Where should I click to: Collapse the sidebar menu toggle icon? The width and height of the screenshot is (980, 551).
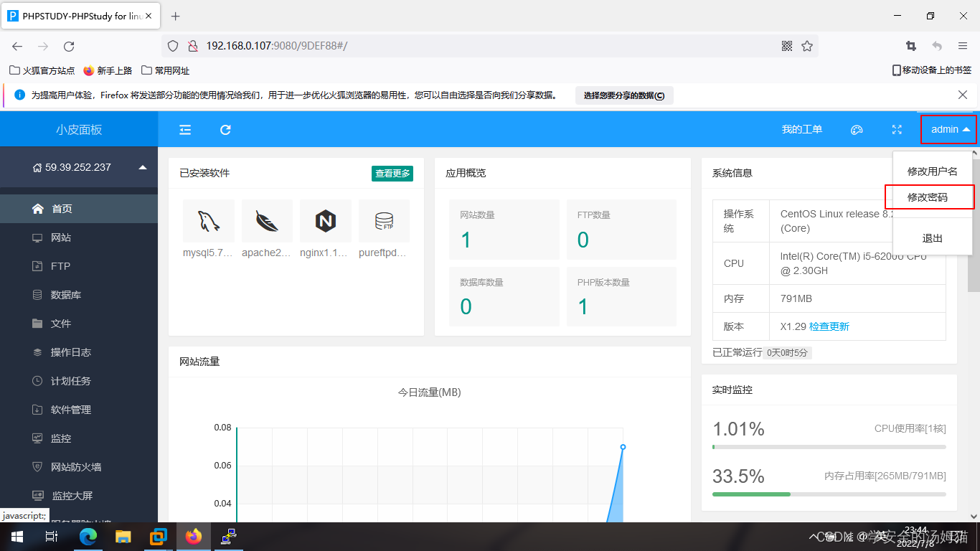tap(185, 130)
